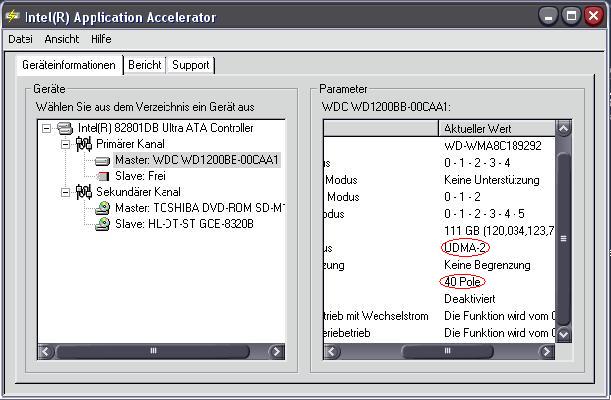Select the Sekundärer Kanal label
Viewport: 611px width, 400px height.
138,192
